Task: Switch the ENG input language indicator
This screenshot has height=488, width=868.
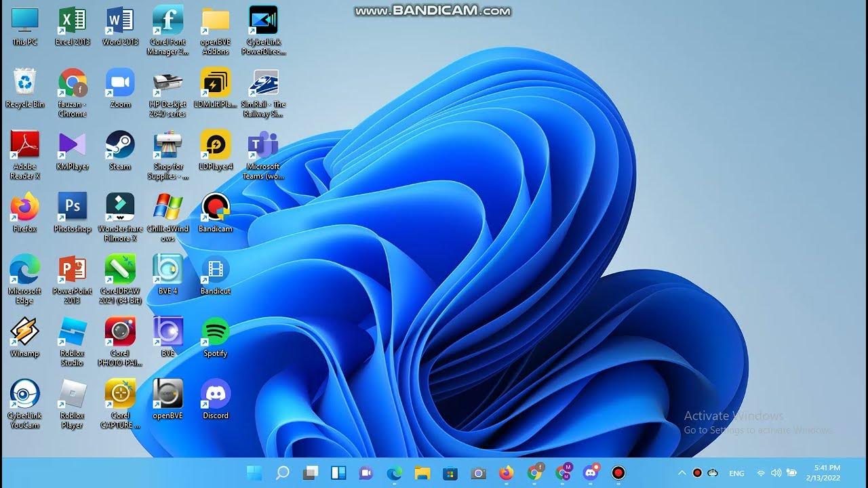Action: click(x=736, y=473)
